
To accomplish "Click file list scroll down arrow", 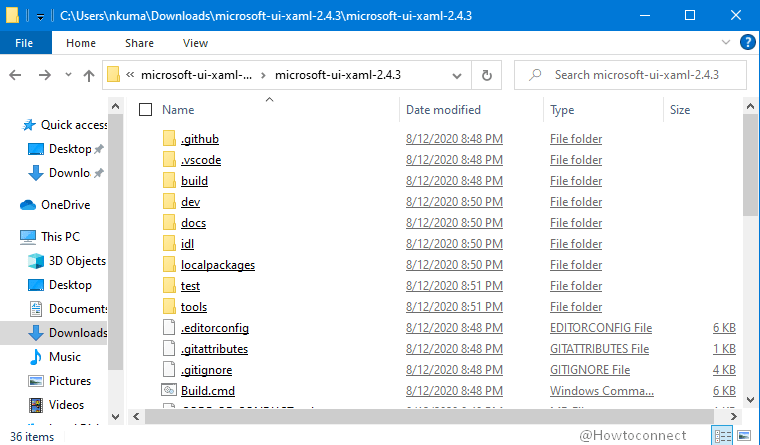I will point(750,400).
